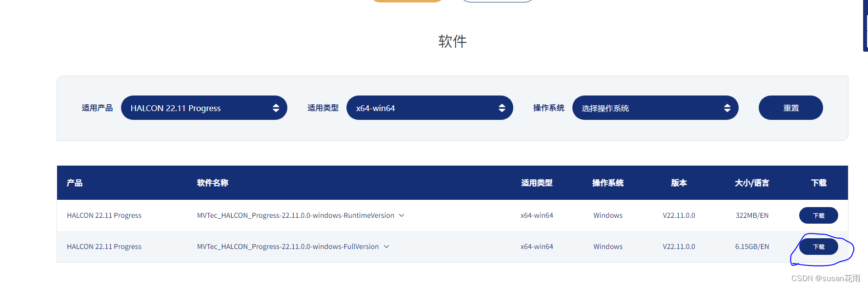The width and height of the screenshot is (868, 287).
Task: Click the 软件名称 column header
Action: pyautogui.click(x=213, y=183)
